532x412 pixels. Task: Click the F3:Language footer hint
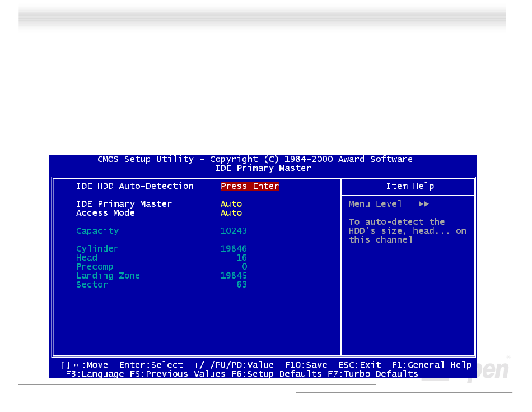95,374
